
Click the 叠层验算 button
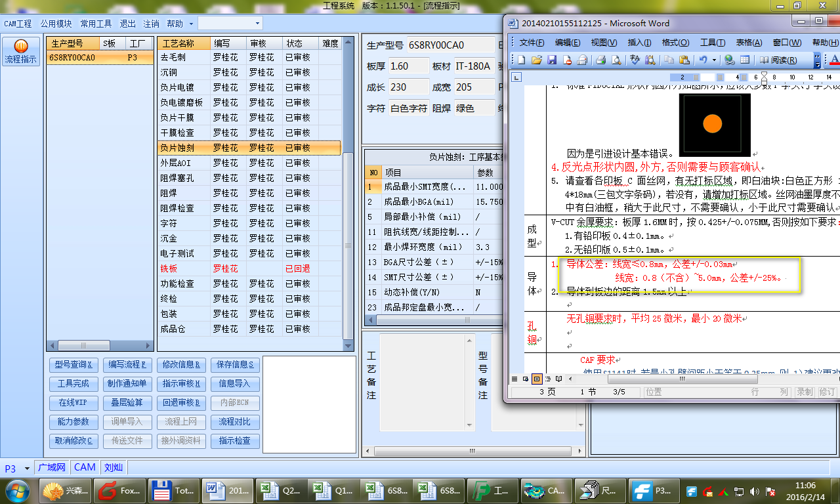tap(127, 402)
